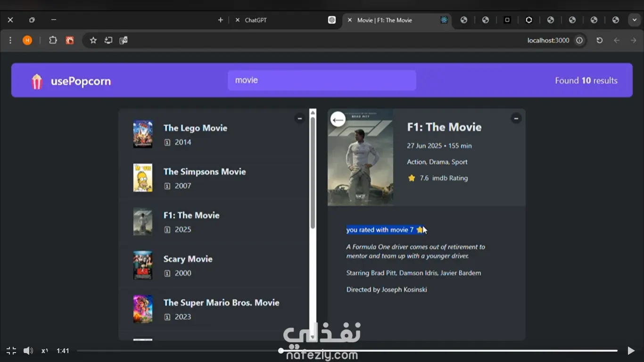
Task: Select 'F1: The Movie' in results list
Action: pyautogui.click(x=191, y=215)
